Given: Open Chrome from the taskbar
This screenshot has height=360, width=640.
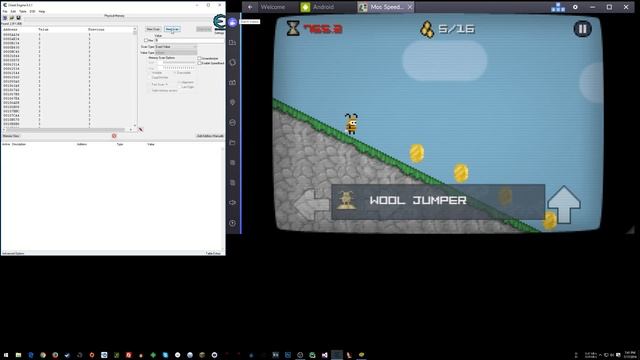Looking at the screenshot, I should tap(43, 355).
